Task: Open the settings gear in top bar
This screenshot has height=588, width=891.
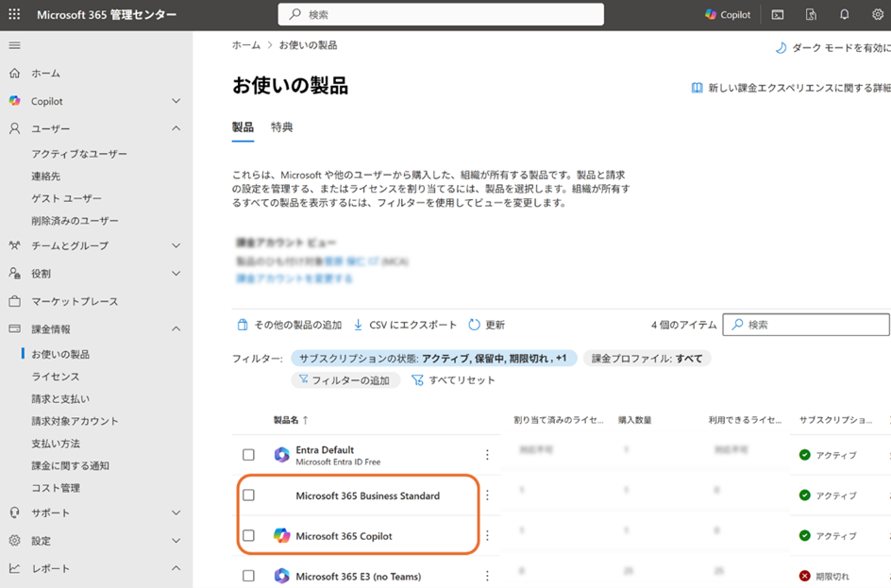Action: (878, 15)
